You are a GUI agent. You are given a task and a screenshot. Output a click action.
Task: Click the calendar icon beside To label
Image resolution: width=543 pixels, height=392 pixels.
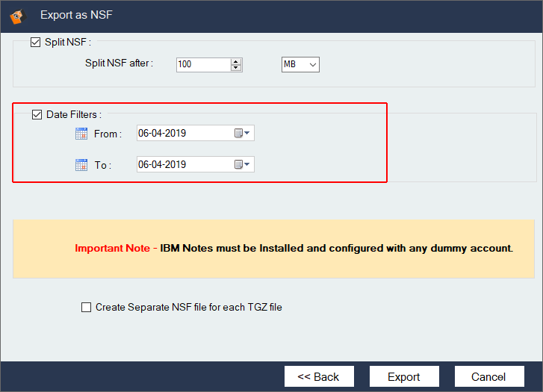click(81, 165)
